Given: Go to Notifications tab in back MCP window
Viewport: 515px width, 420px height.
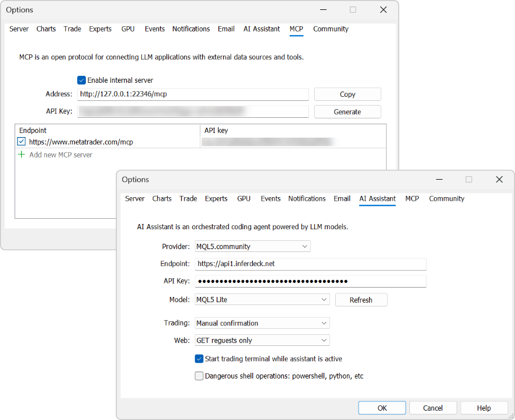Looking at the screenshot, I should (x=191, y=29).
